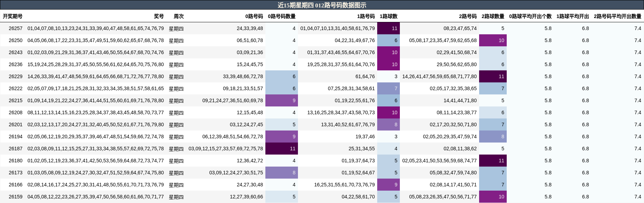The width and height of the screenshot is (644, 203).
Task: Select the 2路球数量 8 cell in row 26194
Action: tap(493, 137)
